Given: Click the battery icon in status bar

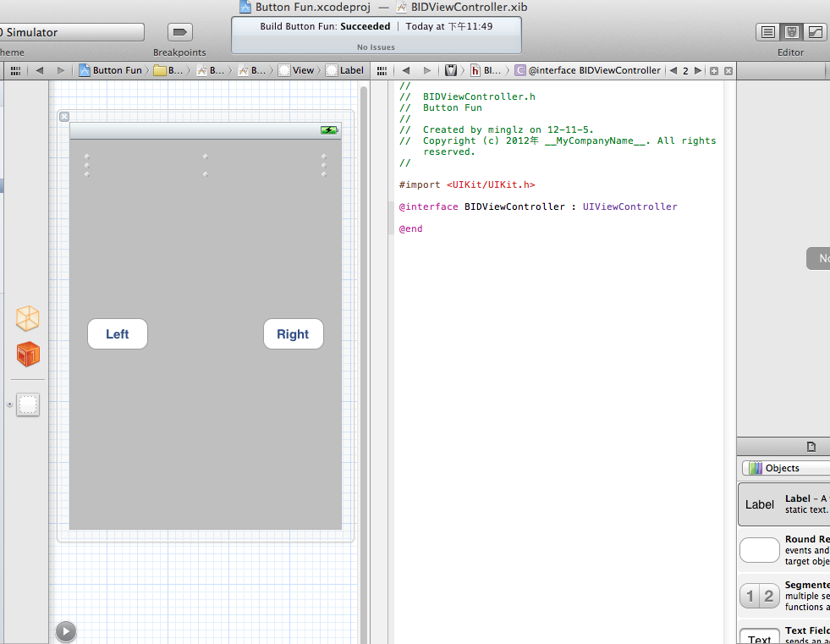Looking at the screenshot, I should click(x=329, y=129).
